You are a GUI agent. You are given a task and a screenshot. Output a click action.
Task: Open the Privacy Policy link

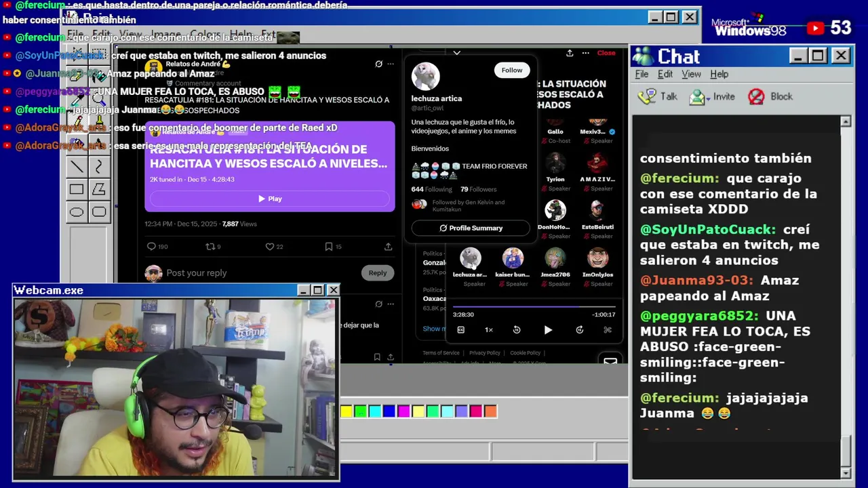485,353
